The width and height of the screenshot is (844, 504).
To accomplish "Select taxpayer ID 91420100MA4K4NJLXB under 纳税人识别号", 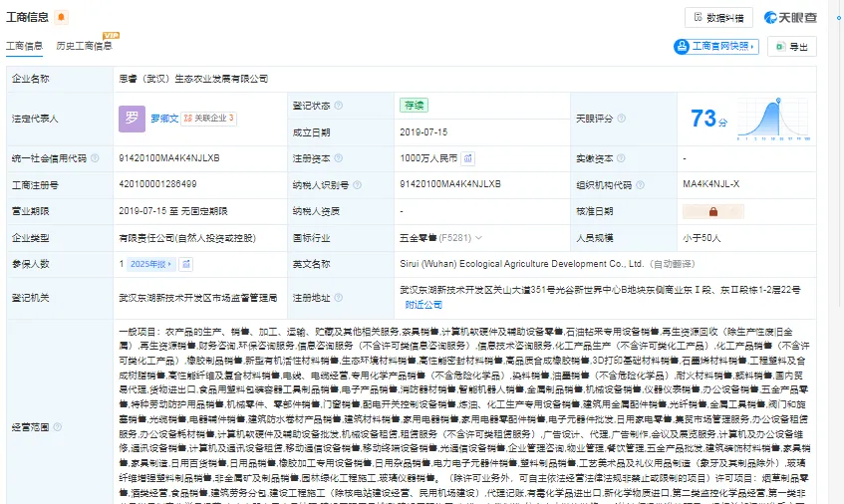I will [x=450, y=184].
